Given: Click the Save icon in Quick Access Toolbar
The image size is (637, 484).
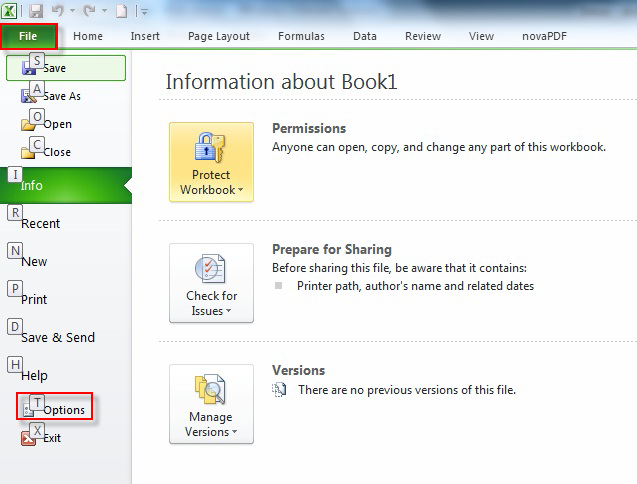Looking at the screenshot, I should pyautogui.click(x=36, y=11).
